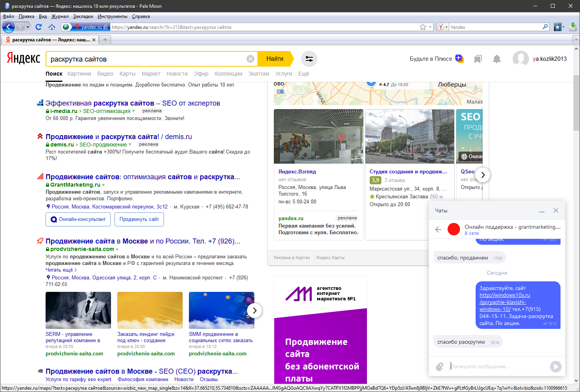Show next organization card with arrow
The height and width of the screenshot is (392, 580).
tap(483, 175)
